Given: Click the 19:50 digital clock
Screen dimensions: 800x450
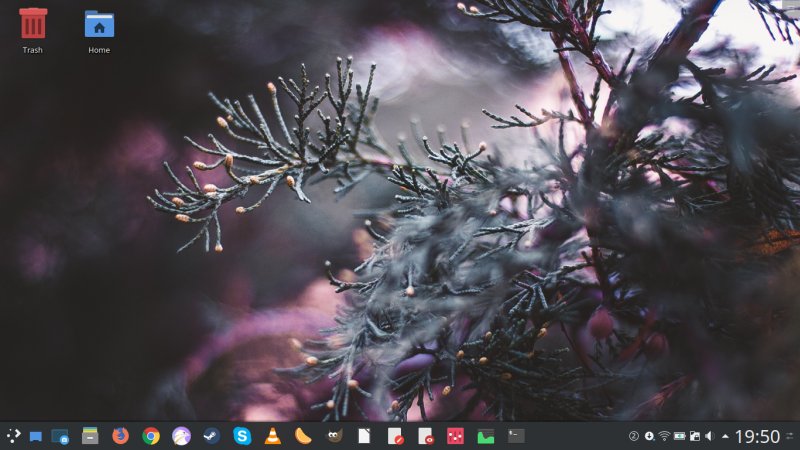Looking at the screenshot, I should [757, 437].
